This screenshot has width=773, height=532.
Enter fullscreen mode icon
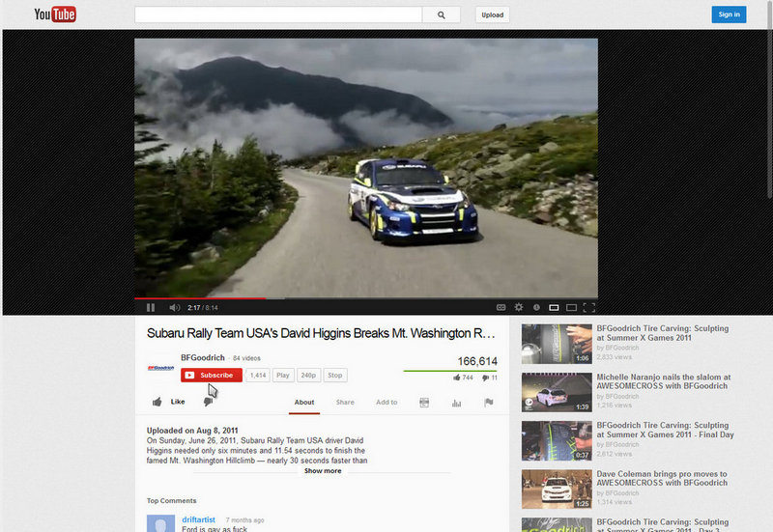click(589, 308)
